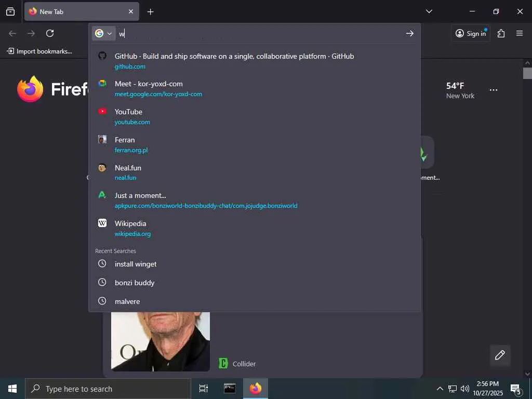Click the taskbar Type here to search box
Image resolution: width=532 pixels, height=399 pixels.
(108, 389)
